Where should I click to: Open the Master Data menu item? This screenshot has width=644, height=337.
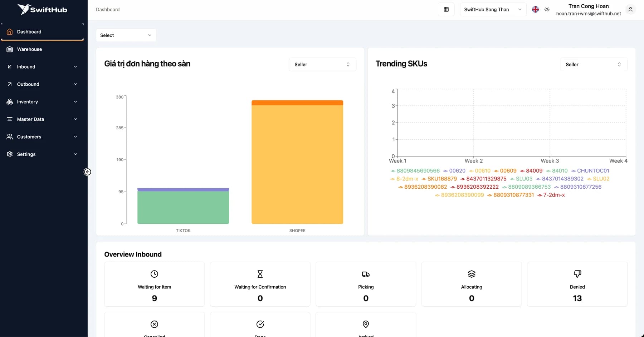point(42,119)
